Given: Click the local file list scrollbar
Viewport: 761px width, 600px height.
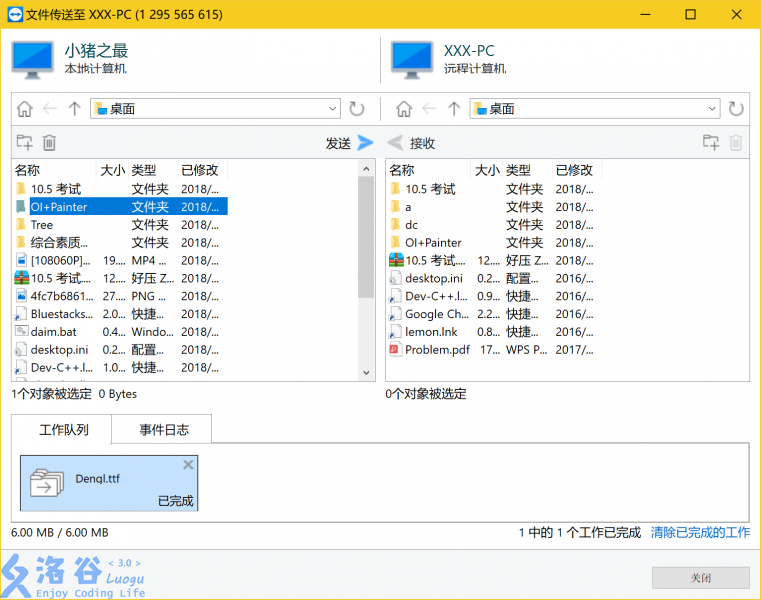Looking at the screenshot, I should pos(366,240).
